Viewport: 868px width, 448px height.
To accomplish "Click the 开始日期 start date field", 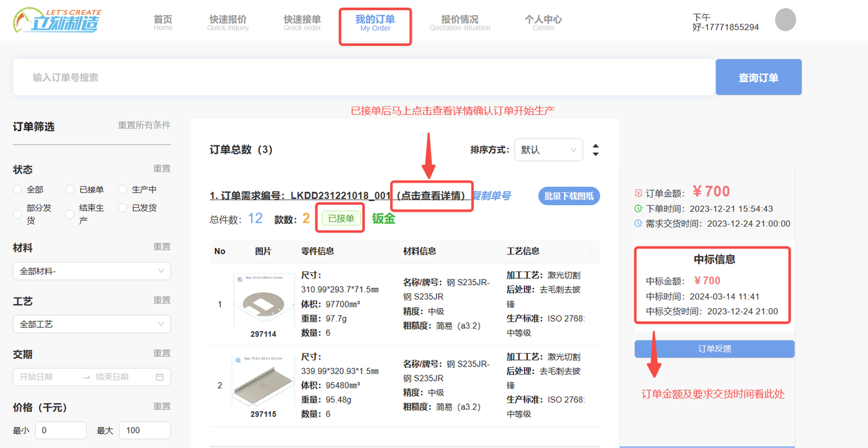I will pyautogui.click(x=47, y=377).
